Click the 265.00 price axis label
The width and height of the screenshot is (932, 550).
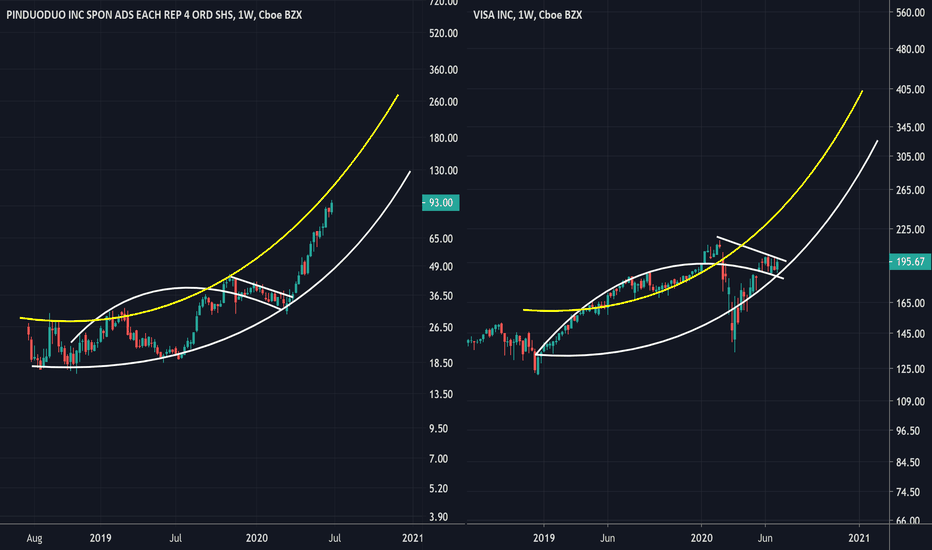coord(911,190)
